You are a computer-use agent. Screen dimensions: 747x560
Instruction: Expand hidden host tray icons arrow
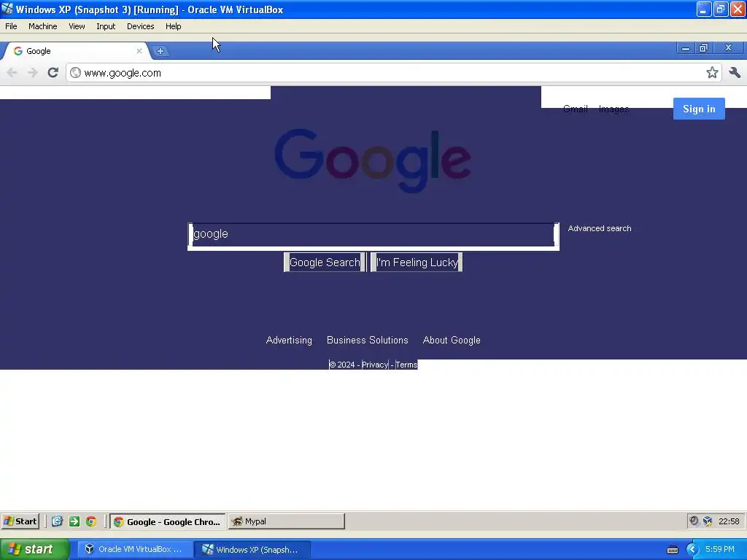(x=692, y=550)
